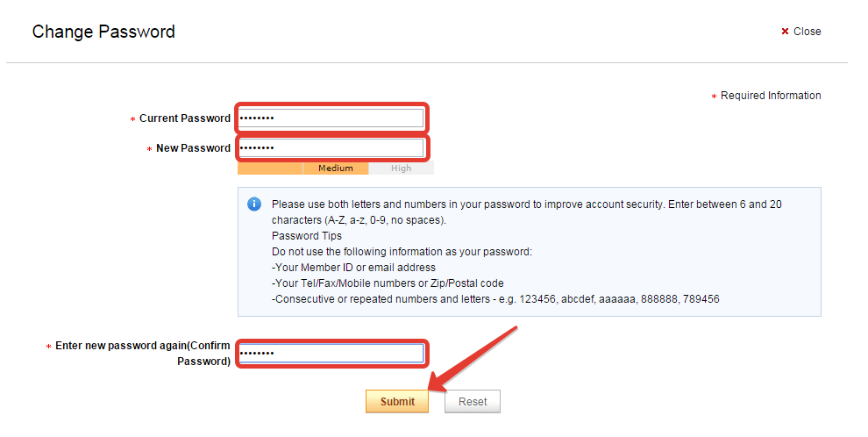868x437 pixels.
Task: Click the Change Password heading
Action: [x=103, y=32]
